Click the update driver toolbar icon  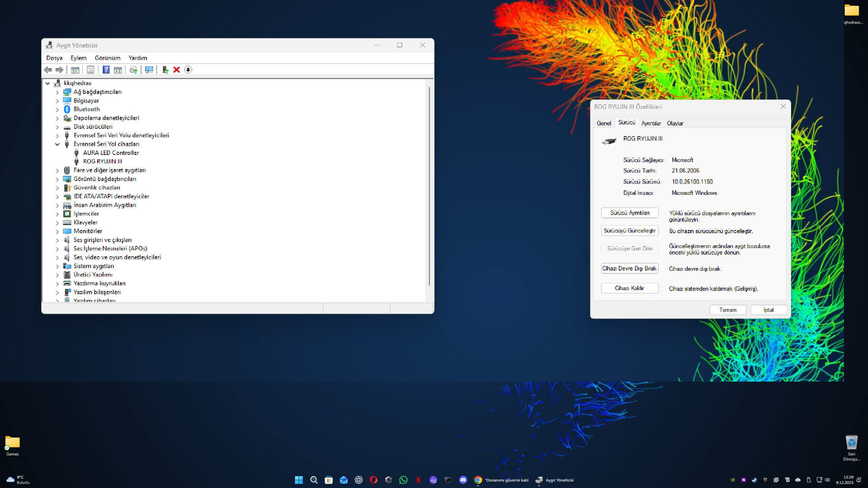(x=133, y=70)
